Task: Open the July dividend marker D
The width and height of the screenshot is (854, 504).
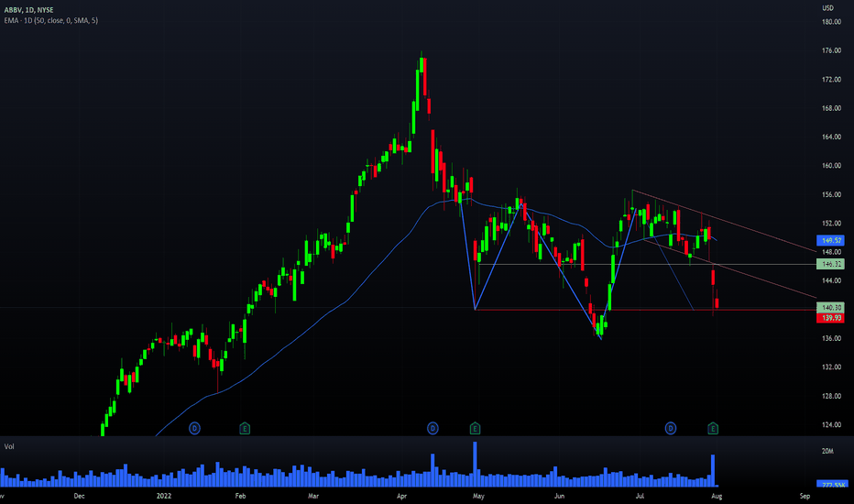Action: (671, 428)
